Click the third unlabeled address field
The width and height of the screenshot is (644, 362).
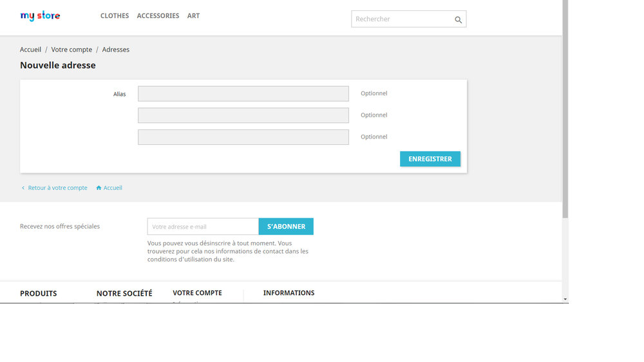click(x=243, y=137)
